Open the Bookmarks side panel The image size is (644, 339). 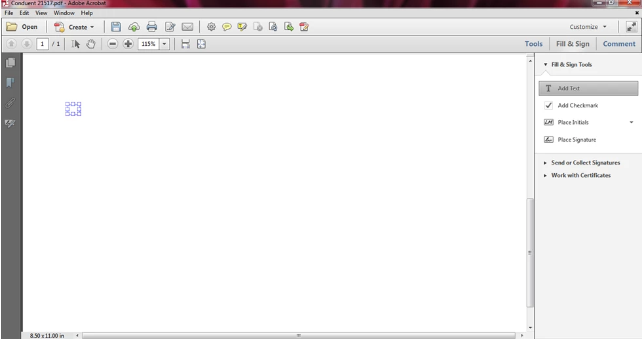pyautogui.click(x=10, y=83)
